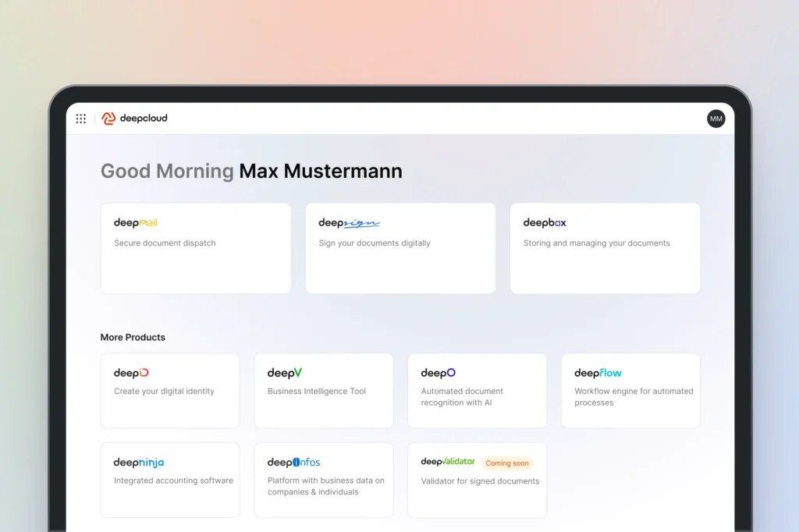Click the deepsign logo

tap(349, 222)
